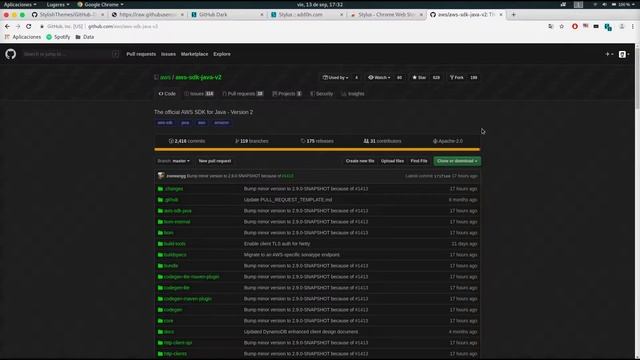Click the folder icon for .changes
Viewport: 640px width, 360px height.
pos(160,189)
